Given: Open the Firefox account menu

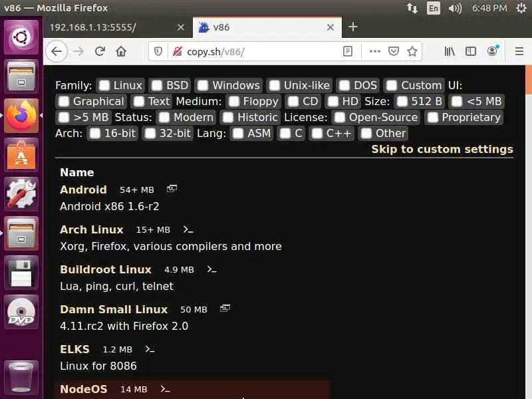Looking at the screenshot, I should click(492, 51).
